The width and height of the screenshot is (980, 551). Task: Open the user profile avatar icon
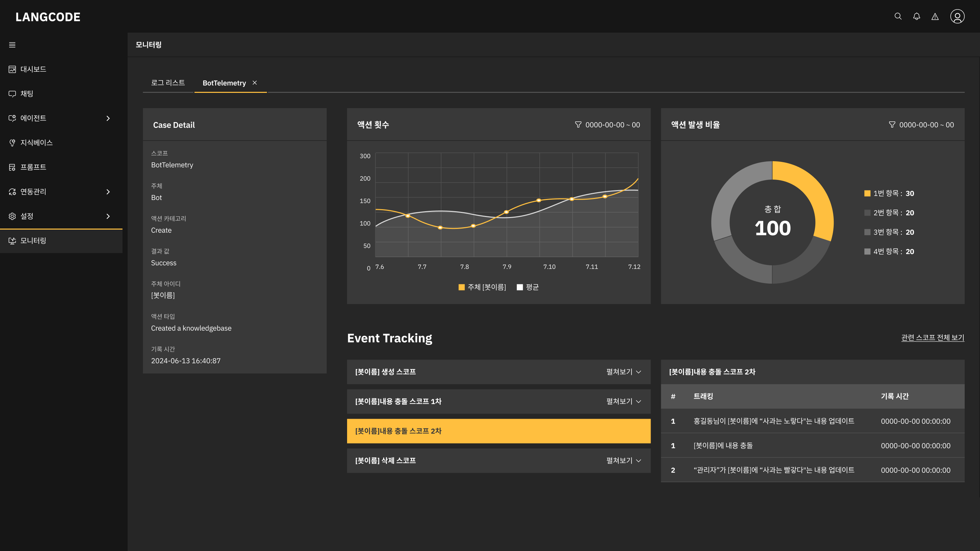click(957, 16)
